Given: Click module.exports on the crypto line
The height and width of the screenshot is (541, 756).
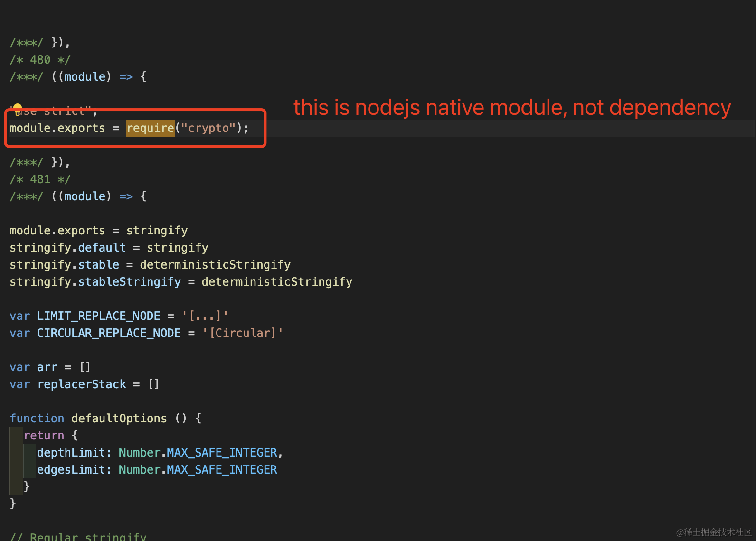Looking at the screenshot, I should click(57, 128).
